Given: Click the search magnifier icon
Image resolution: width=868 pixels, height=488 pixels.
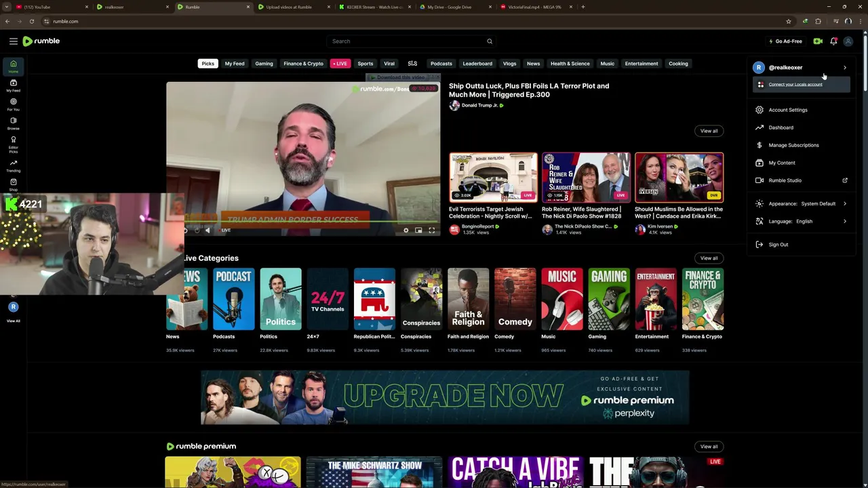Looking at the screenshot, I should tap(489, 41).
